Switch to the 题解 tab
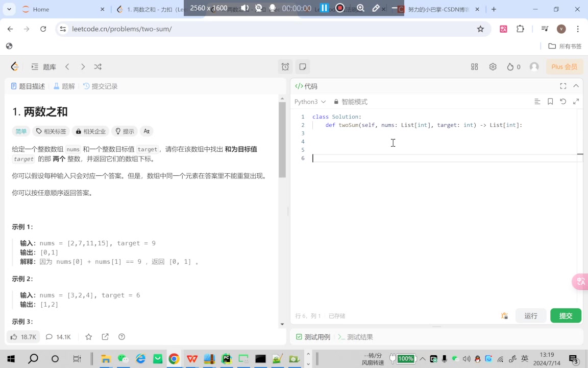Viewport: 588px width, 368px height. click(64, 86)
